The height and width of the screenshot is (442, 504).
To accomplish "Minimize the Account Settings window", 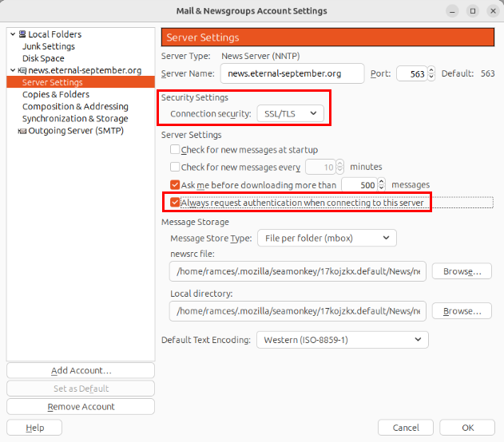I will tap(452, 11).
